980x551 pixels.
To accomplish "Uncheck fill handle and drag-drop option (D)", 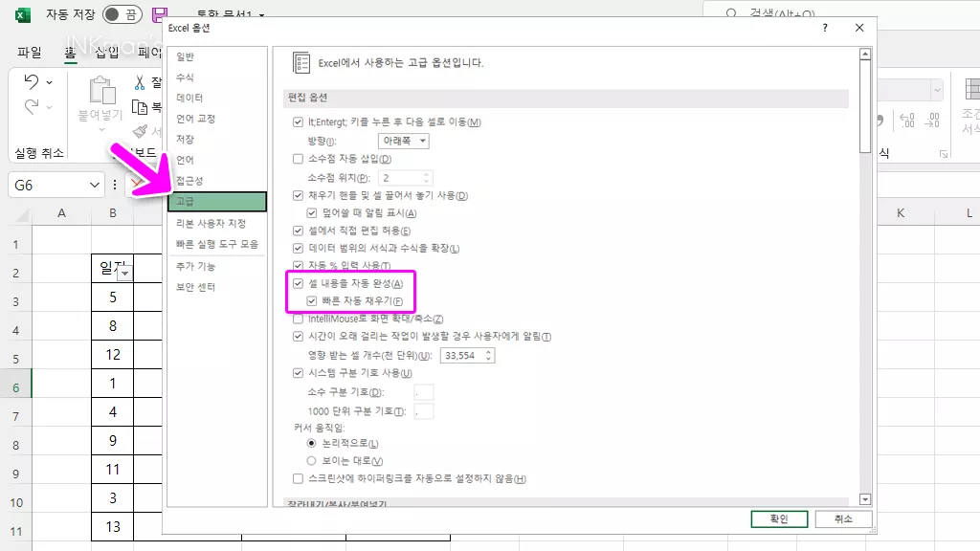I will click(299, 195).
